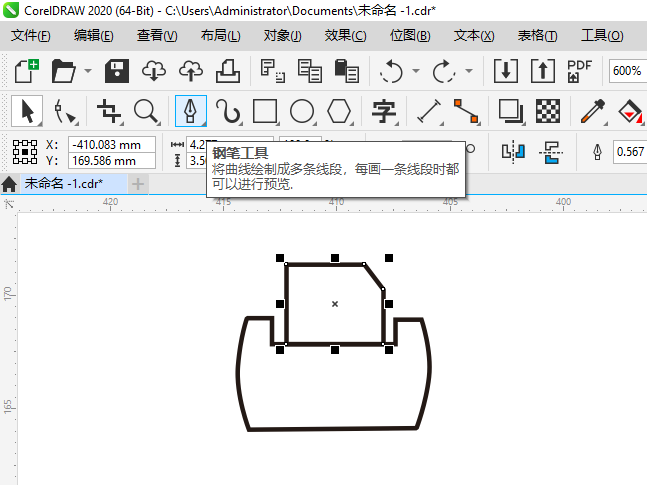
Task: Select the Zoom magnifier tool
Action: (146, 111)
